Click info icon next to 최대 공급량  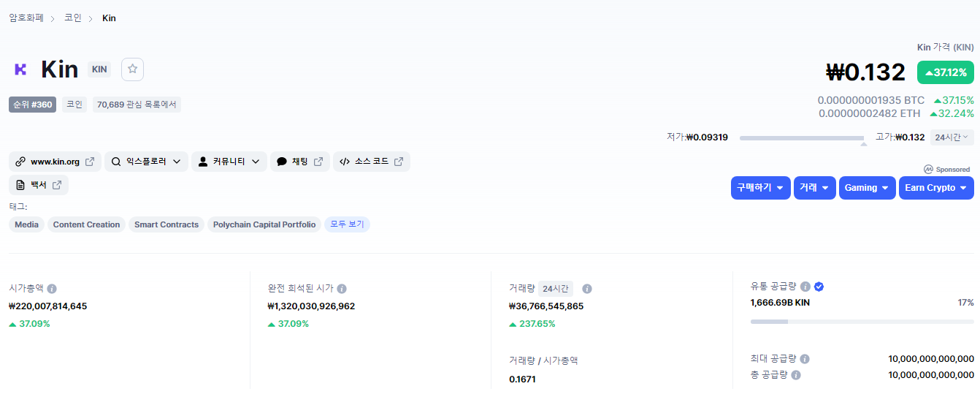(x=804, y=359)
